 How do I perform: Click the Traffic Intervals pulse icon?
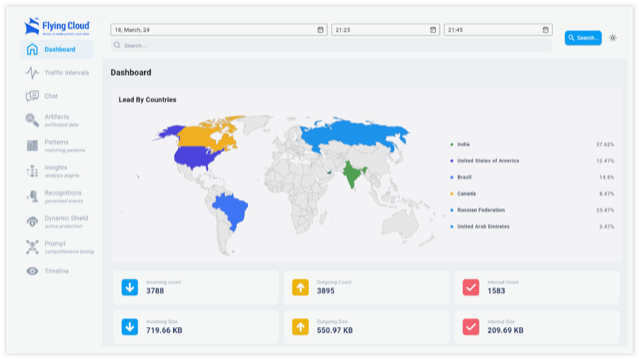(32, 73)
